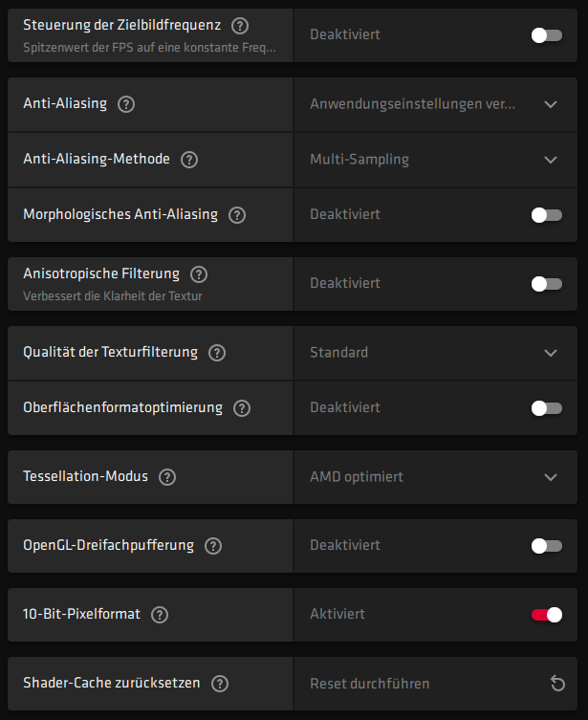
Task: Turn on Morphologisches Anti-Aliasing
Action: 546,215
